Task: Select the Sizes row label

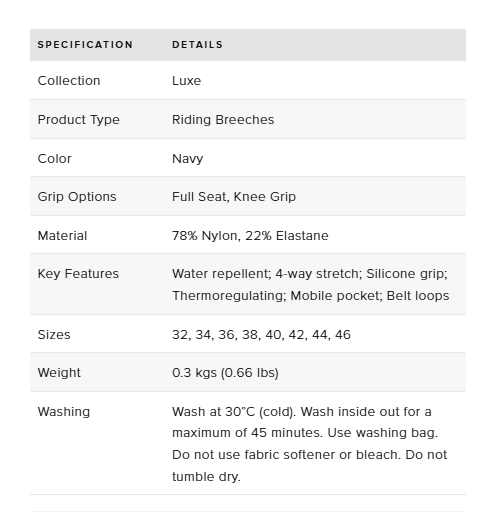Action: click(x=54, y=335)
